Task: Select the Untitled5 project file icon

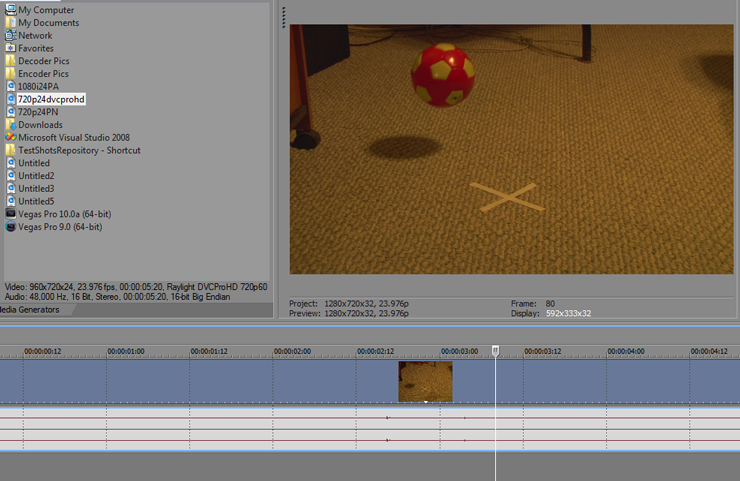Action: (x=11, y=201)
